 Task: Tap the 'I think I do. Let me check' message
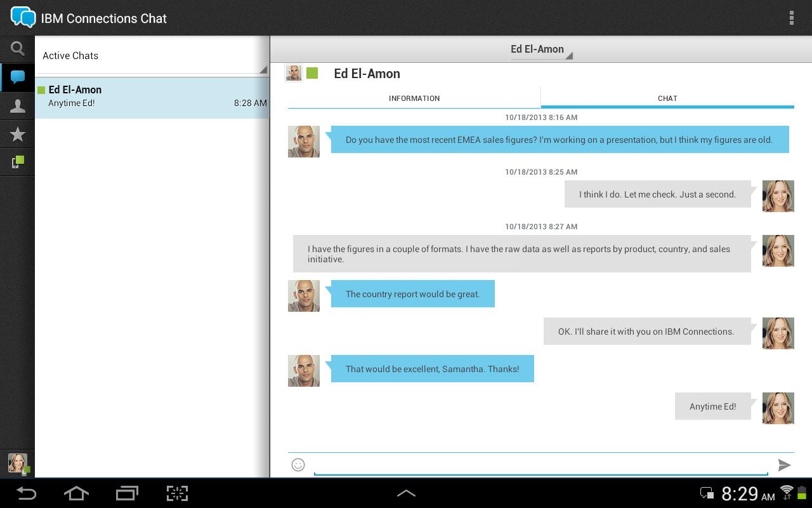[657, 194]
